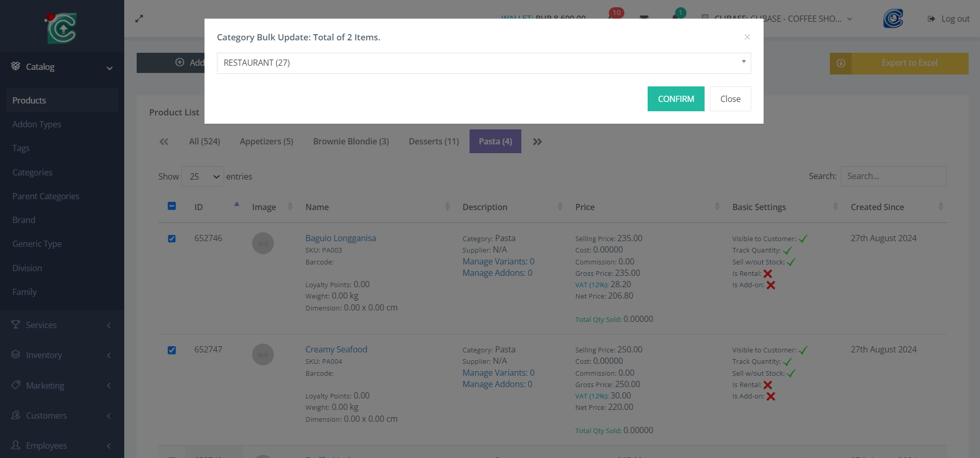The image size is (980, 458).
Task: Close the bulk update dialog with X
Action: (x=747, y=37)
